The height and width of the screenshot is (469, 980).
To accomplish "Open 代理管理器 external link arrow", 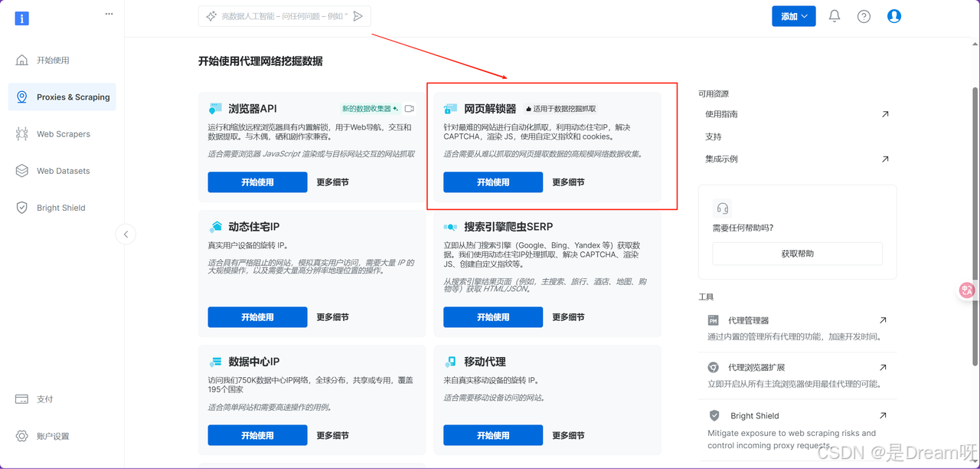I will pos(883,320).
